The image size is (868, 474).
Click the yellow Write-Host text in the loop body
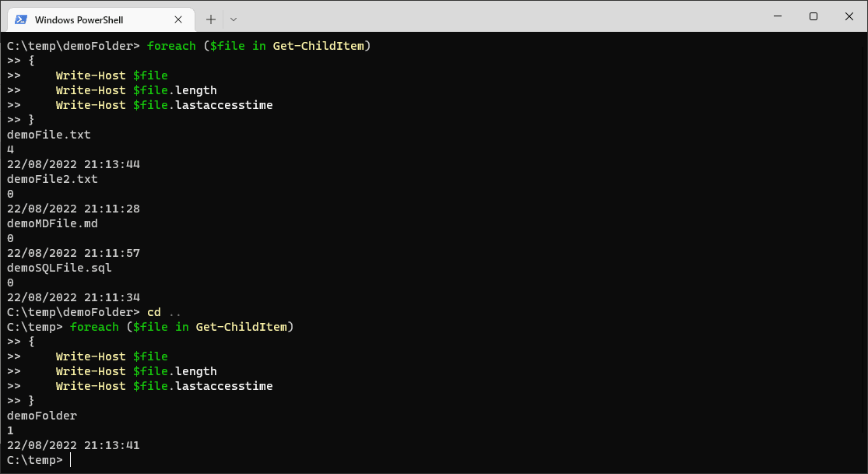point(90,75)
